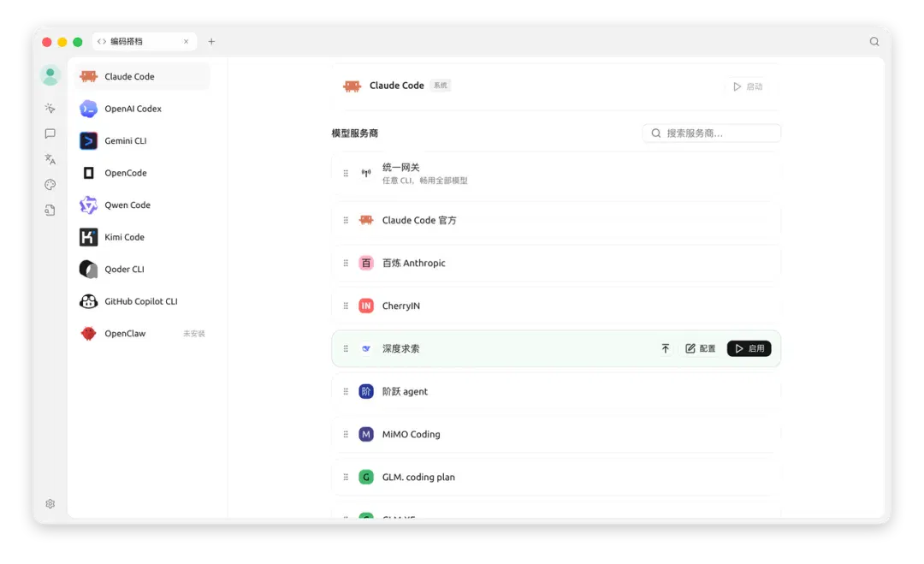924x564 pixels.
Task: Click the 未安装 label next to OpenClaw
Action: point(194,334)
